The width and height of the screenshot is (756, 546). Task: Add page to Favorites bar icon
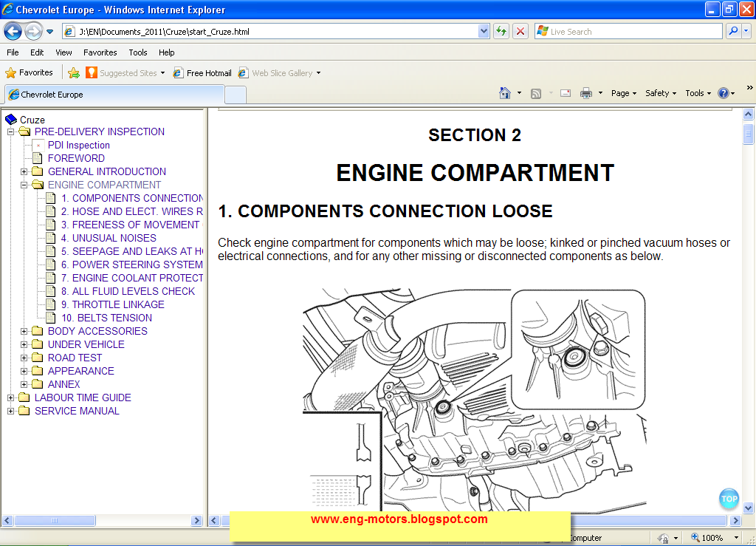[x=74, y=73]
